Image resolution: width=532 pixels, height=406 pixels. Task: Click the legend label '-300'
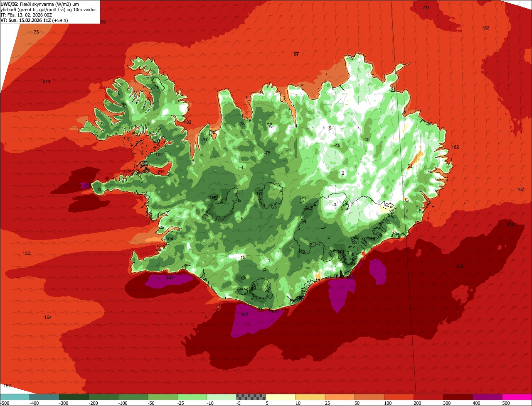(63, 403)
